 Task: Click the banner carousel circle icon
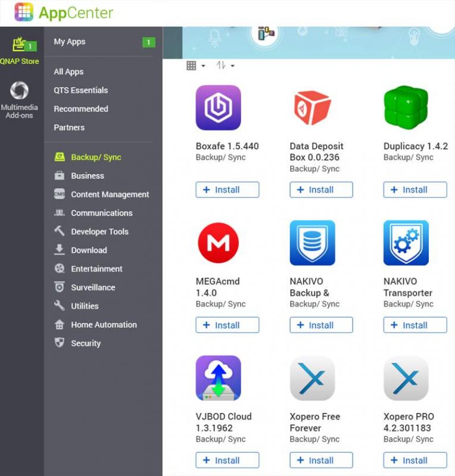[265, 33]
